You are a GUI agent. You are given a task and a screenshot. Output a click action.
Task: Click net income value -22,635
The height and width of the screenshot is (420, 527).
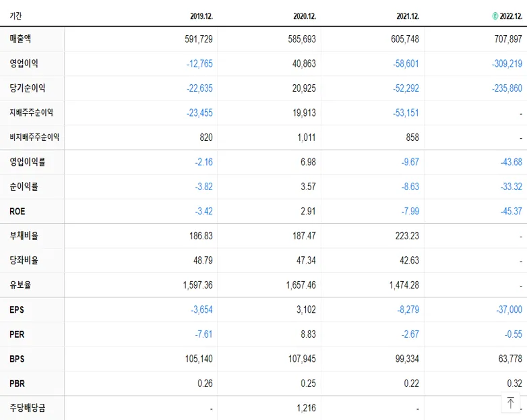(x=199, y=88)
